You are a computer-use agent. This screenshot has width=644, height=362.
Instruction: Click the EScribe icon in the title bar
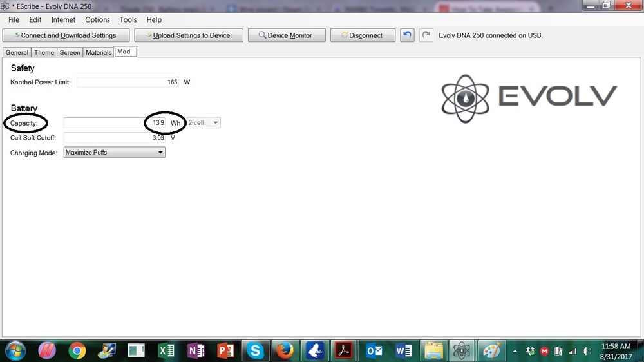tap(5, 6)
